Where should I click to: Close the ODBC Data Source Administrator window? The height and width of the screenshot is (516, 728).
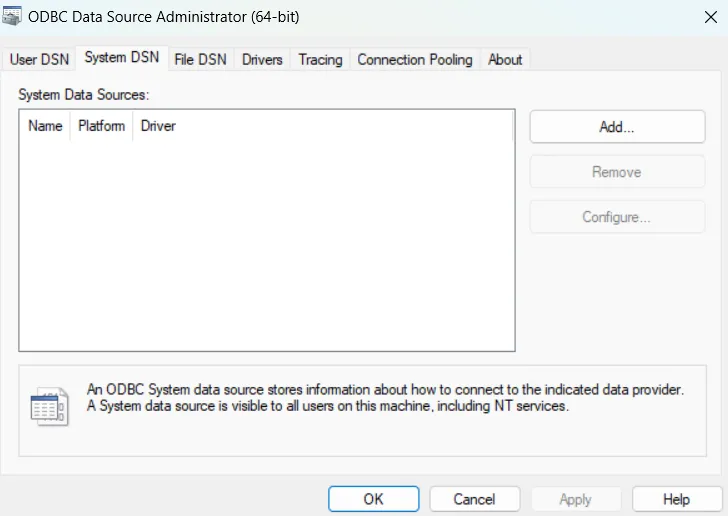pyautogui.click(x=710, y=17)
